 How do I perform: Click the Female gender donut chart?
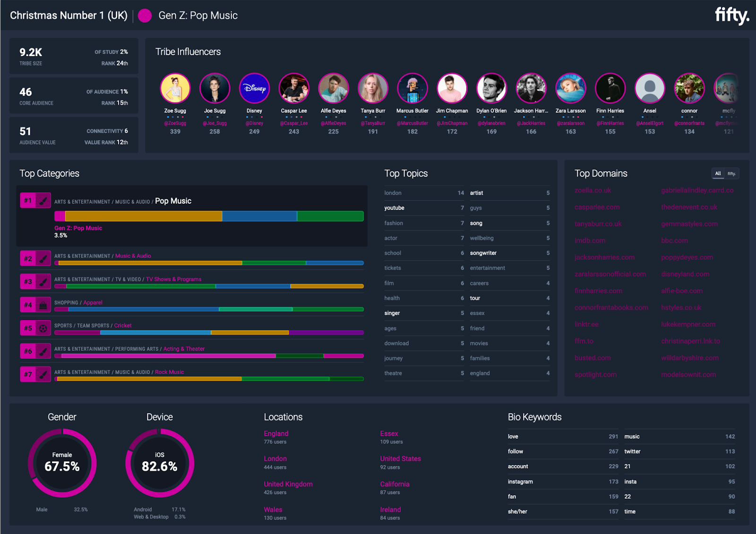pos(62,463)
